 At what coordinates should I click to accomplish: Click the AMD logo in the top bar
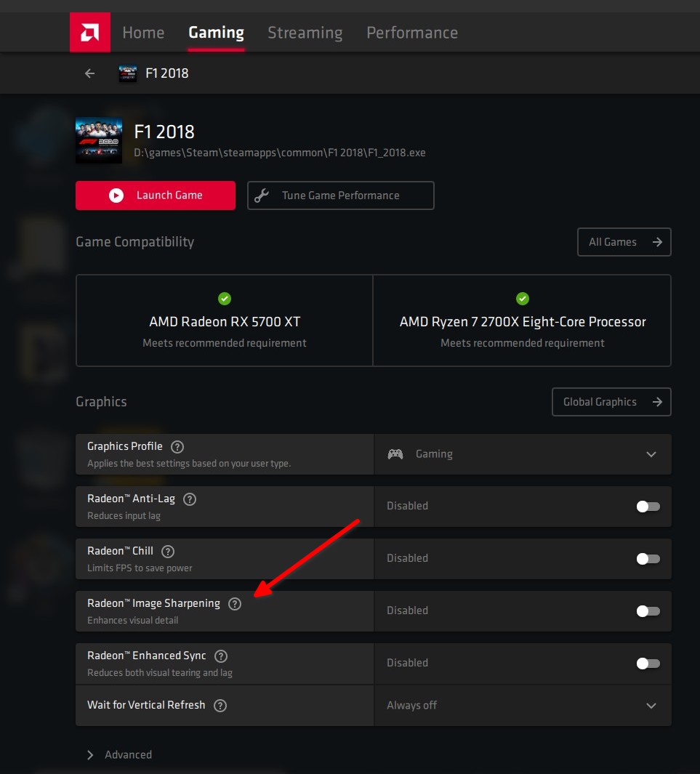[x=89, y=32]
